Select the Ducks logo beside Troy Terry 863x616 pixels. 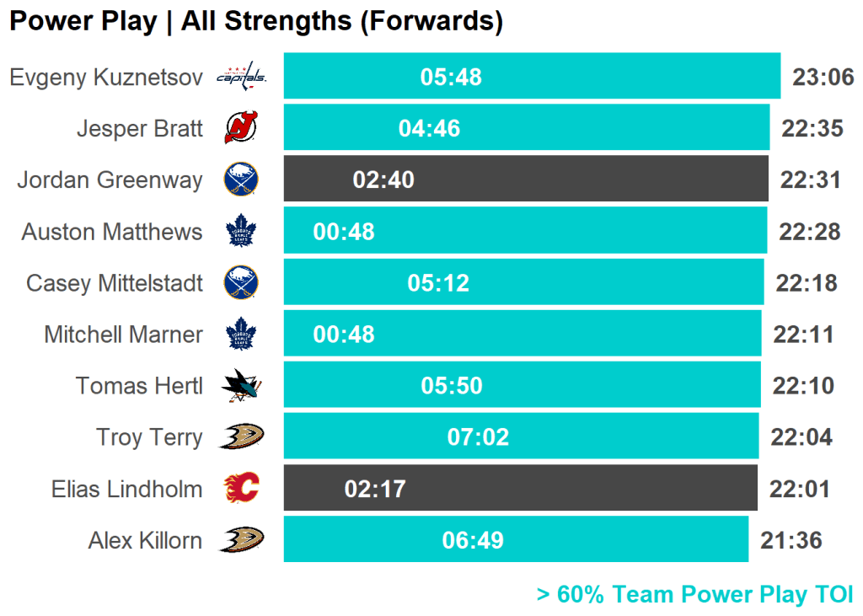pos(241,437)
